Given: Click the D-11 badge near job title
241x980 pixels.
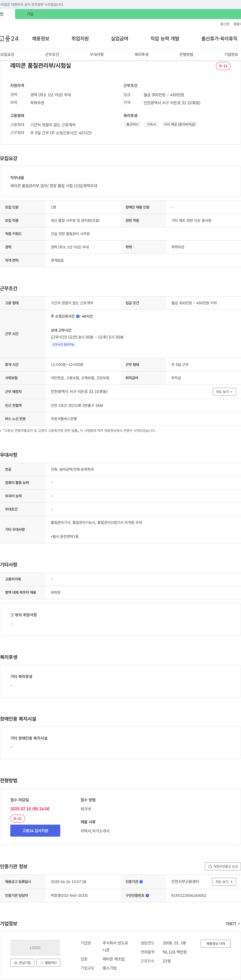Looking at the screenshot, I should pos(223,66).
